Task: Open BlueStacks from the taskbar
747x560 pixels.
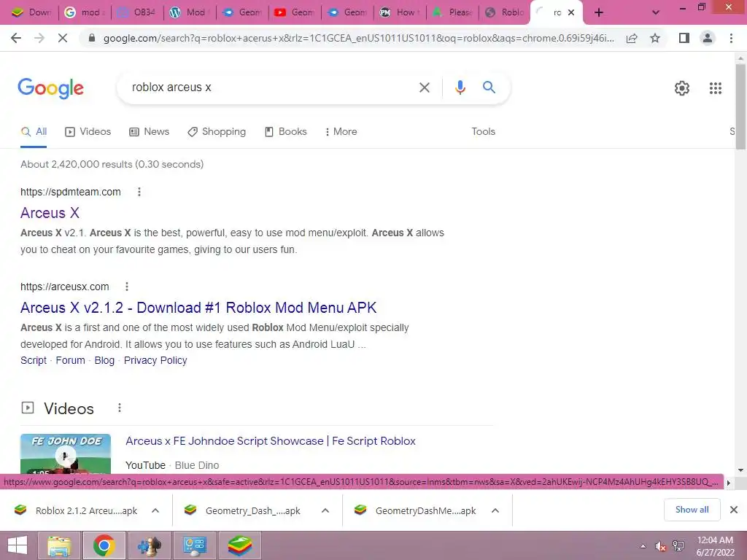Action: coord(239,545)
